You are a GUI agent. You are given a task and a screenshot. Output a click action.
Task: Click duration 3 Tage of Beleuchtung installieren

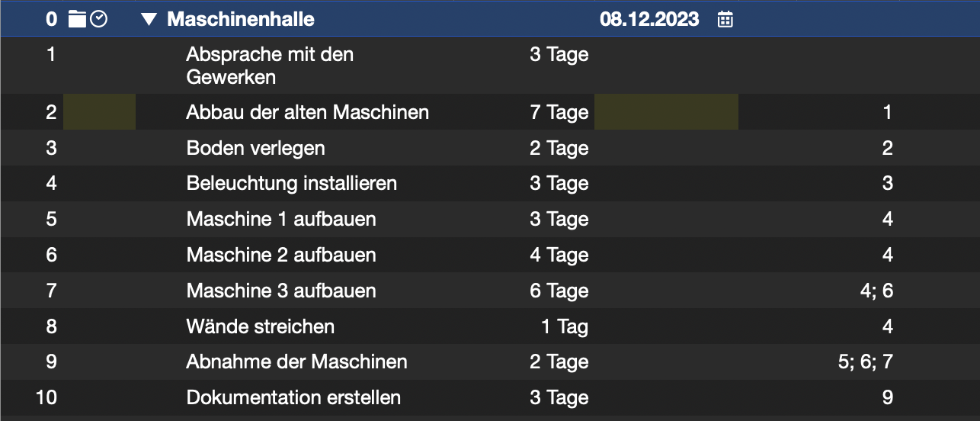(559, 184)
